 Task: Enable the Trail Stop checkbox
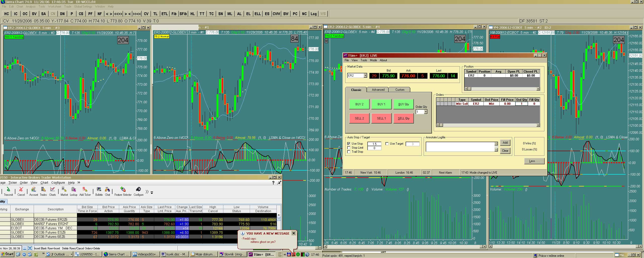point(349,152)
